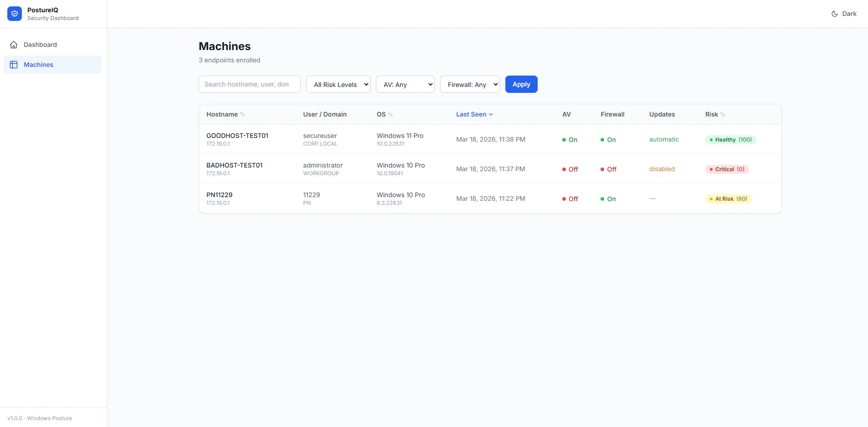Click PN11229's Windows 10 Pro cell
This screenshot has width=868, height=427.
pos(401,195)
